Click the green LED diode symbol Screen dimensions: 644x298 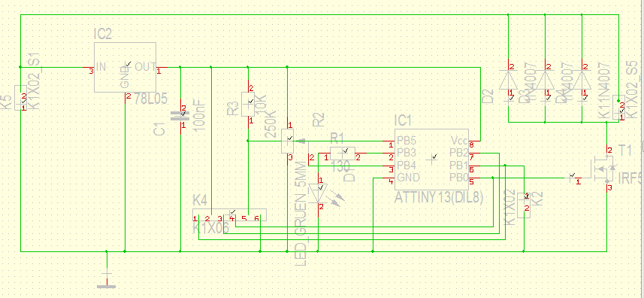tap(319, 193)
